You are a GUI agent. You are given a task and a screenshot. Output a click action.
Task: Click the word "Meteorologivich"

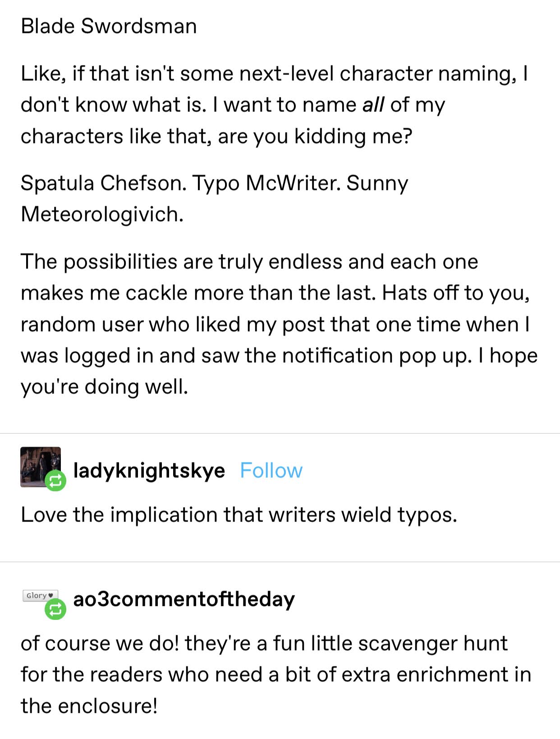(102, 214)
